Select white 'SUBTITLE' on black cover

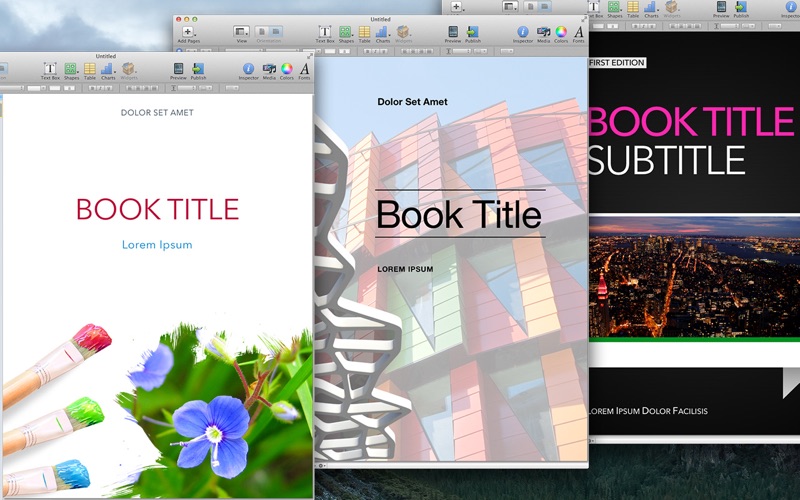pos(667,161)
